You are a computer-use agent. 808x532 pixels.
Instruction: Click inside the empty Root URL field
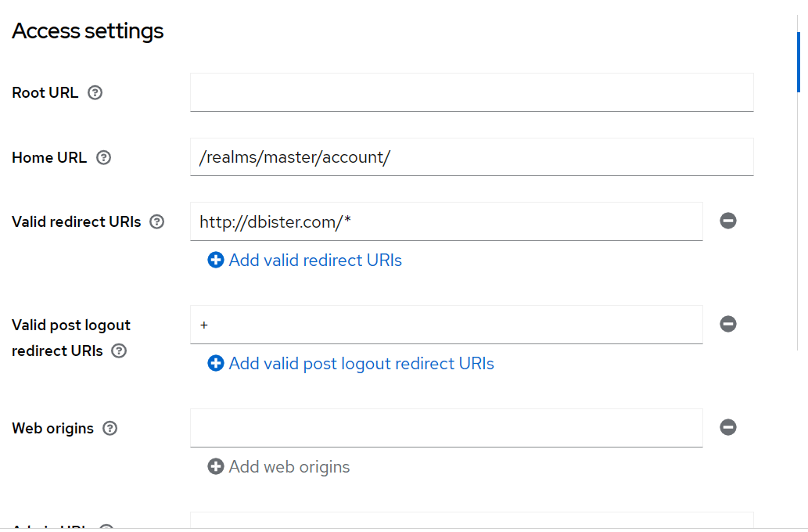(469, 92)
